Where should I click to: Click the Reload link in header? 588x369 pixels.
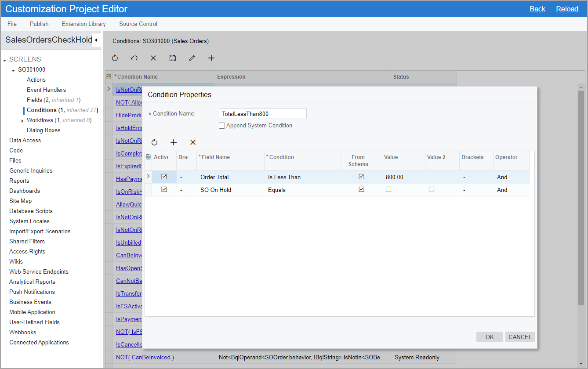[567, 9]
